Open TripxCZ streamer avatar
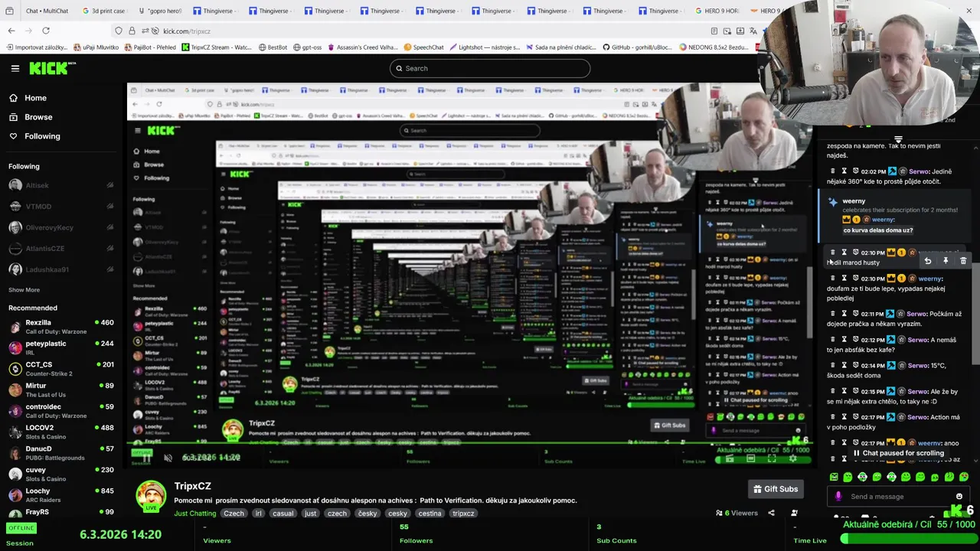Image resolution: width=980 pixels, height=551 pixels. click(x=151, y=496)
